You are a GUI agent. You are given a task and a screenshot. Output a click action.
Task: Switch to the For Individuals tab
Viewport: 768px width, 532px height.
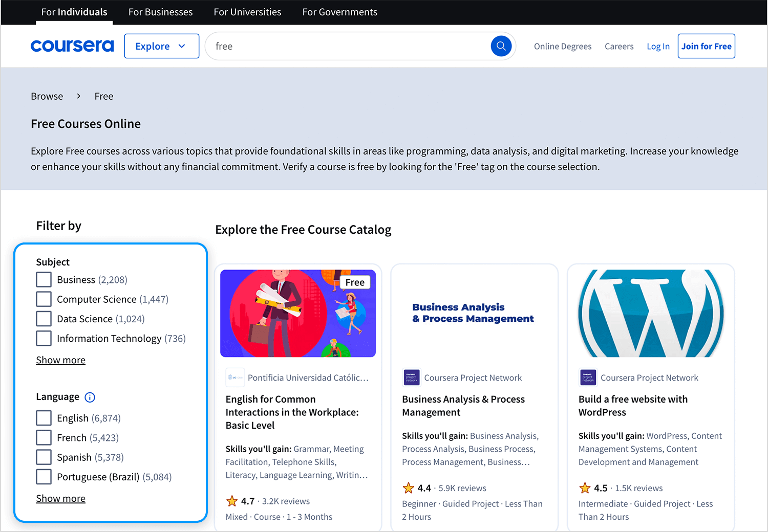(x=74, y=12)
